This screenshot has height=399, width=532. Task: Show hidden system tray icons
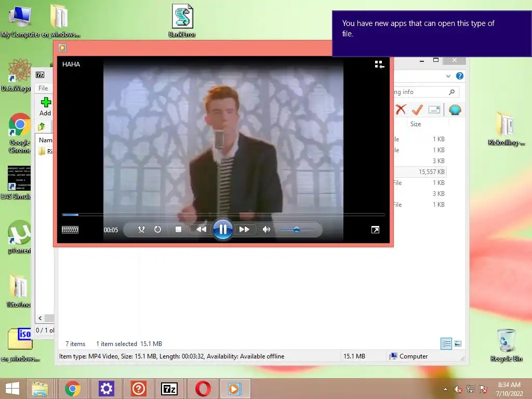(445, 389)
